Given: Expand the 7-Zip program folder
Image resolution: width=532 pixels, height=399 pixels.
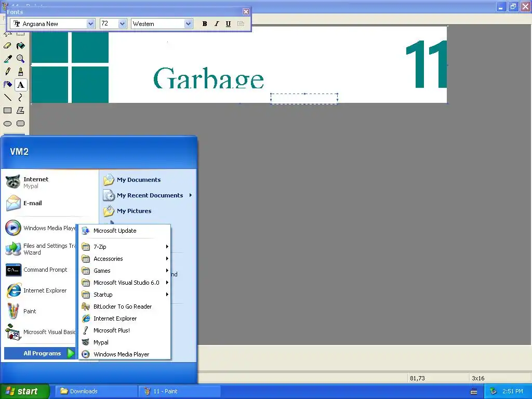Looking at the screenshot, I should coord(125,247).
